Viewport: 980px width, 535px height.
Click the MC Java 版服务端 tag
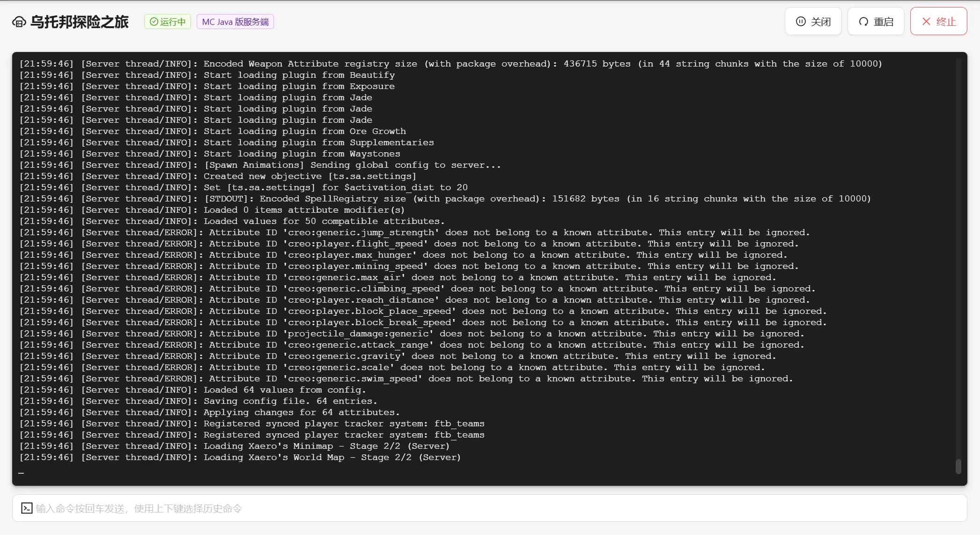tap(235, 22)
